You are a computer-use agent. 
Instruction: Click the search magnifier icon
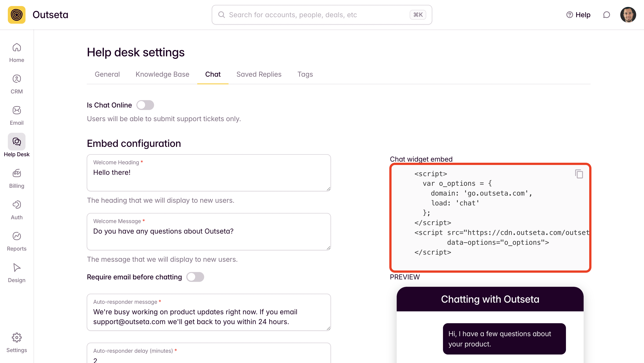(222, 15)
